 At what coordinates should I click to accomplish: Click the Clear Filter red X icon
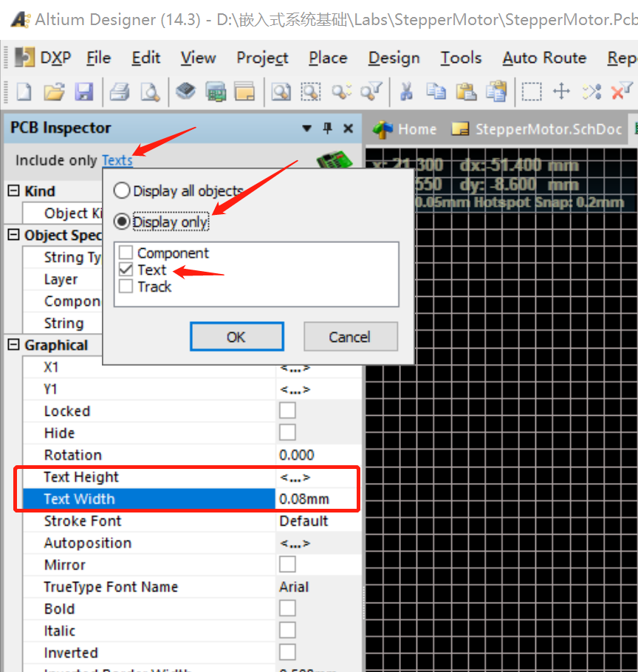621,91
